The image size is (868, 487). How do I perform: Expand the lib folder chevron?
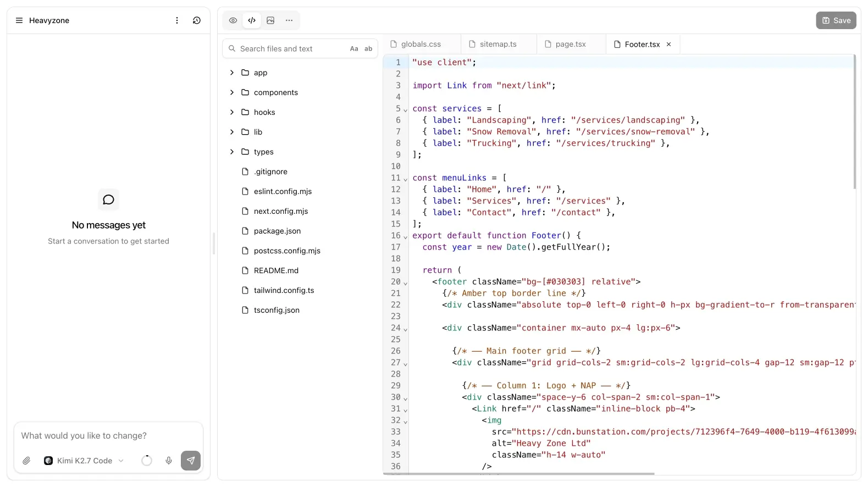click(x=232, y=132)
